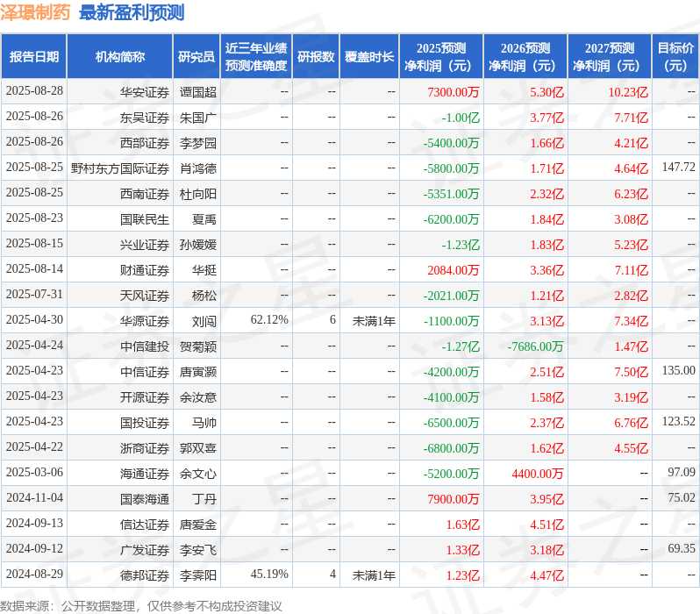Click researcher name 李梦园
Viewport: 700px width, 614px height.
(198, 143)
